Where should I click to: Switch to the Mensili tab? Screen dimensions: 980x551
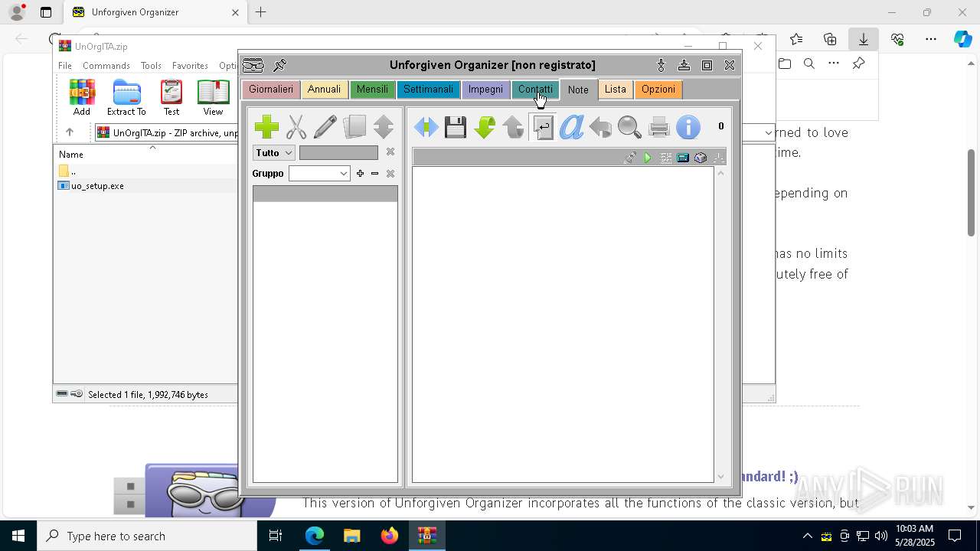(x=372, y=90)
